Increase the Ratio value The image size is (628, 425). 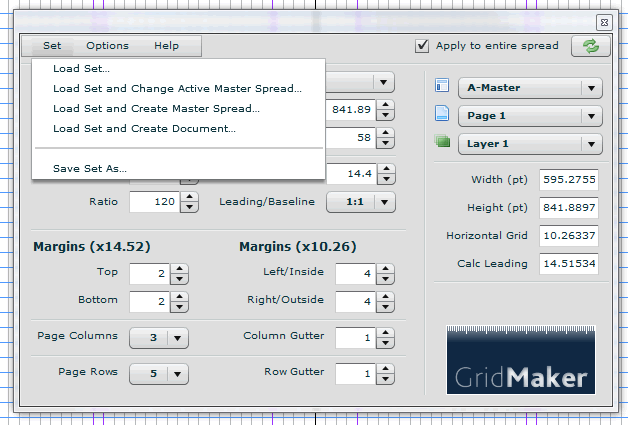189,197
